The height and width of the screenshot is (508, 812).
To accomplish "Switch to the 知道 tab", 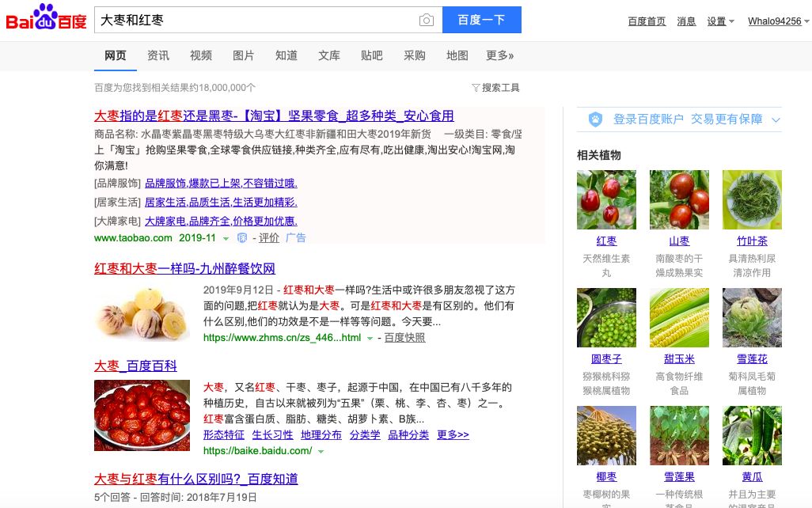I will [286, 55].
